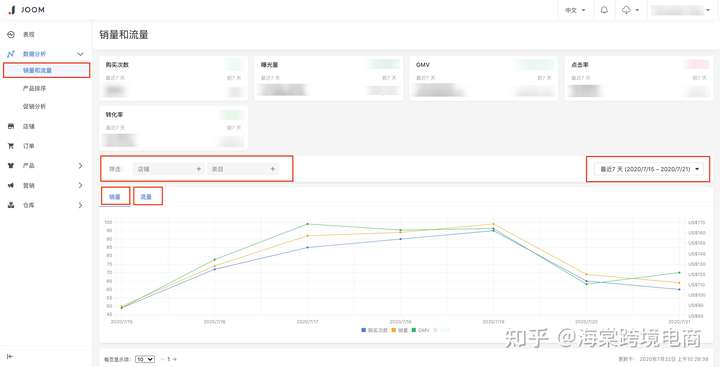Click the 仓库 warehouse icon
Image resolution: width=720 pixels, height=367 pixels.
pyautogui.click(x=11, y=205)
